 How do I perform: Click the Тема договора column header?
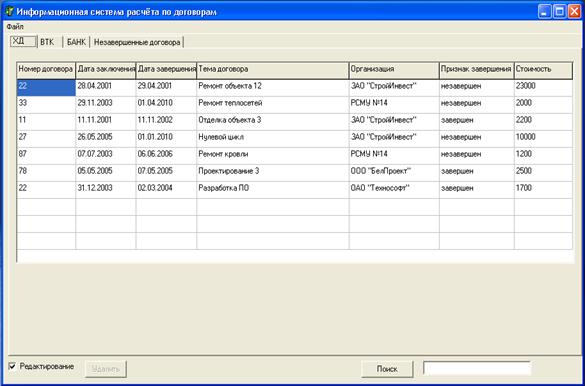[273, 70]
